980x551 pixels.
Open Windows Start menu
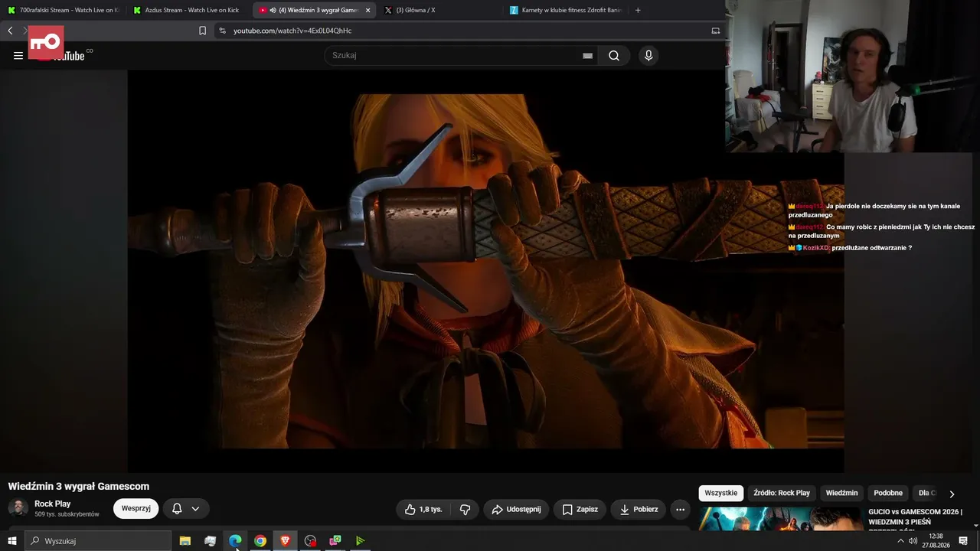[12, 541]
